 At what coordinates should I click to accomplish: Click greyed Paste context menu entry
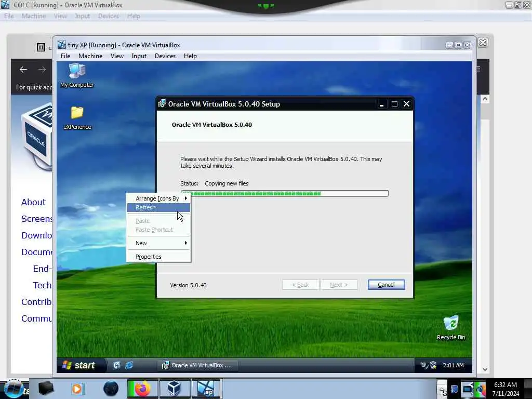click(x=158, y=221)
